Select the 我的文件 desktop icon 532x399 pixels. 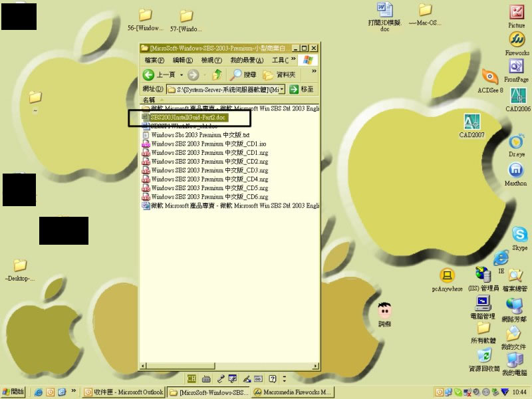pos(513,337)
